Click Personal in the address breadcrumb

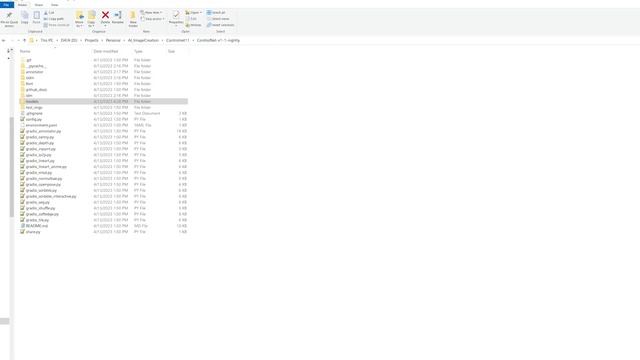coord(113,40)
